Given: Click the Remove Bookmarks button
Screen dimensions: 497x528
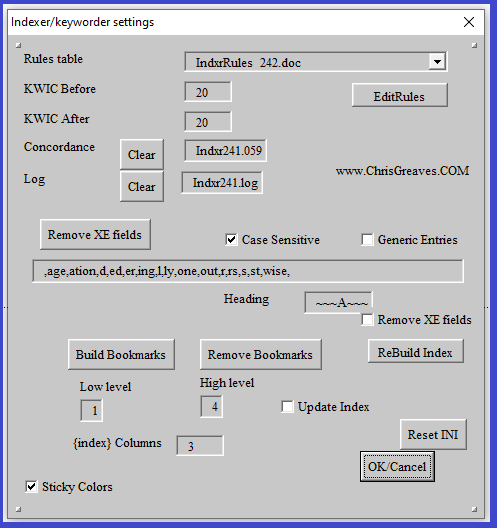Looking at the screenshot, I should [261, 355].
